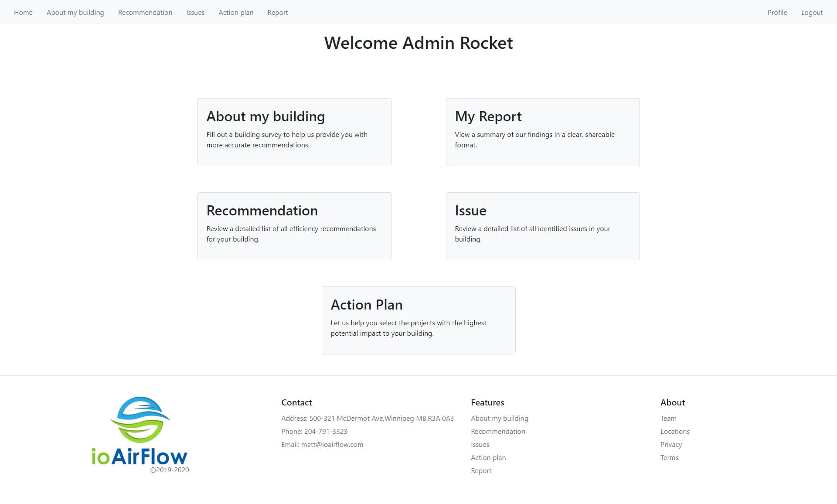Image resolution: width=837 pixels, height=504 pixels.
Task: Open Issues from the top navigation
Action: click(195, 12)
